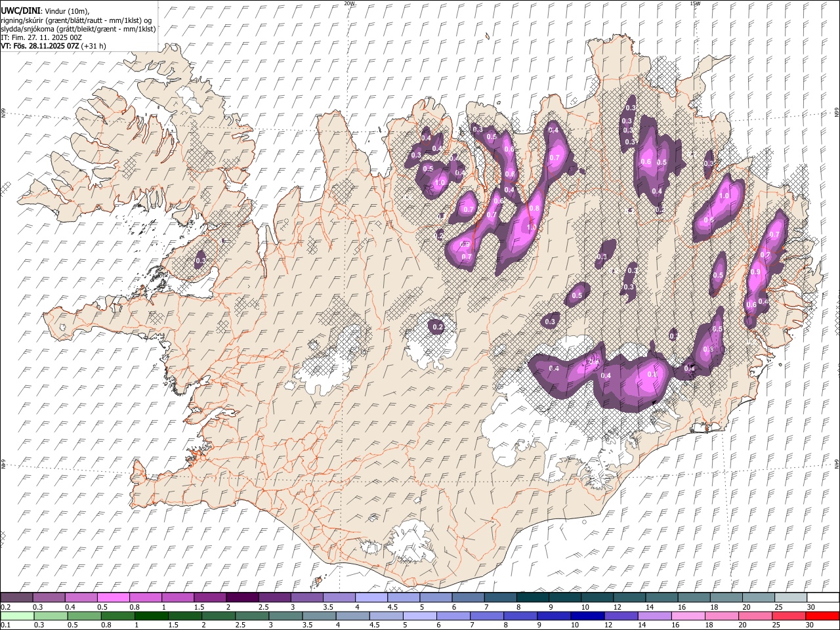The image size is (840, 630).
Task: Click the violet 12 rain scale swatch
Action: pyautogui.click(x=621, y=616)
